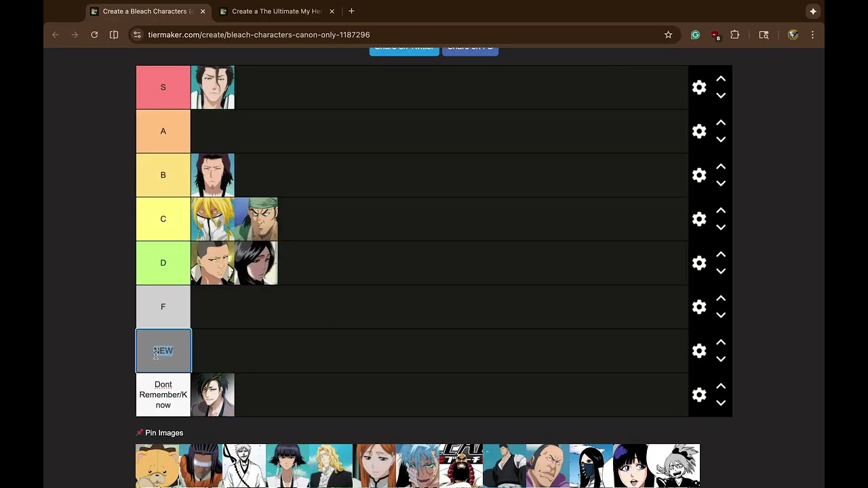Move F tier row up with arrow
The image size is (868, 488).
tap(721, 299)
